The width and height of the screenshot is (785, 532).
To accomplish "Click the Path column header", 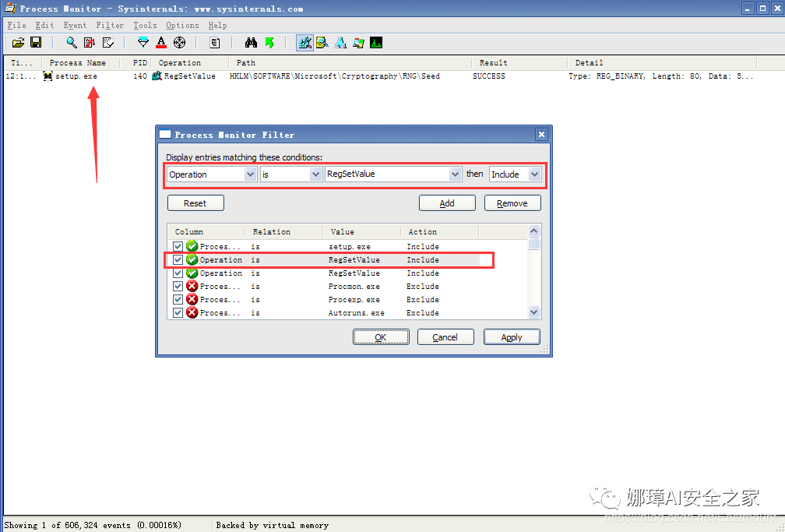I will 350,62.
